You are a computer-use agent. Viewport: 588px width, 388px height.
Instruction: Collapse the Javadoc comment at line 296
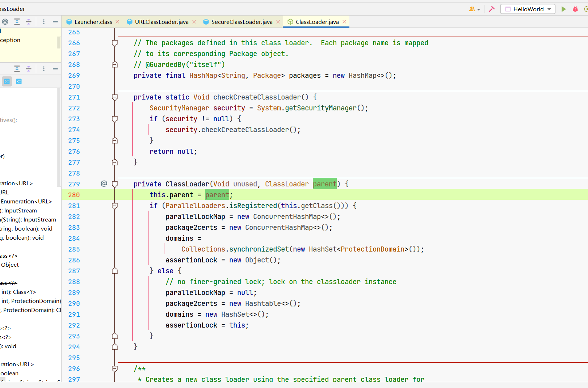pos(115,368)
